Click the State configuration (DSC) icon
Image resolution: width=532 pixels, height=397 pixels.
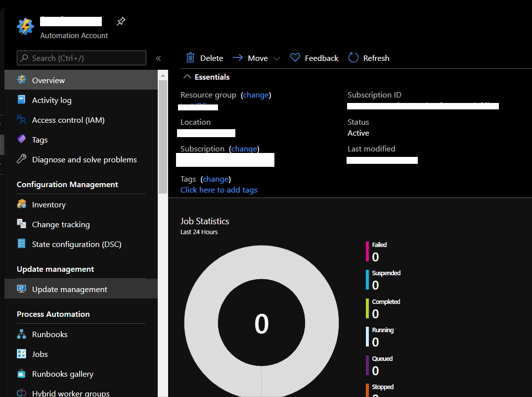click(x=21, y=244)
